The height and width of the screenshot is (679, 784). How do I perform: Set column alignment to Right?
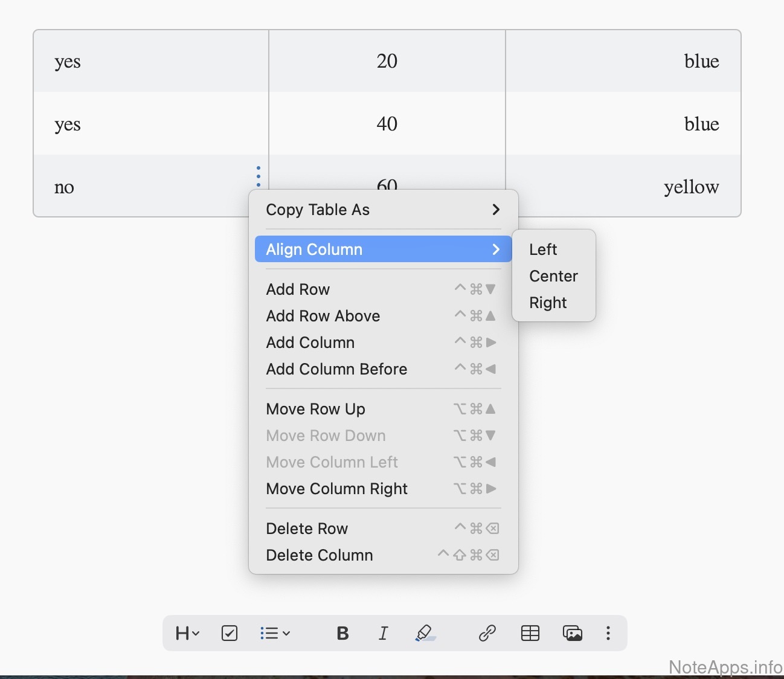point(548,303)
